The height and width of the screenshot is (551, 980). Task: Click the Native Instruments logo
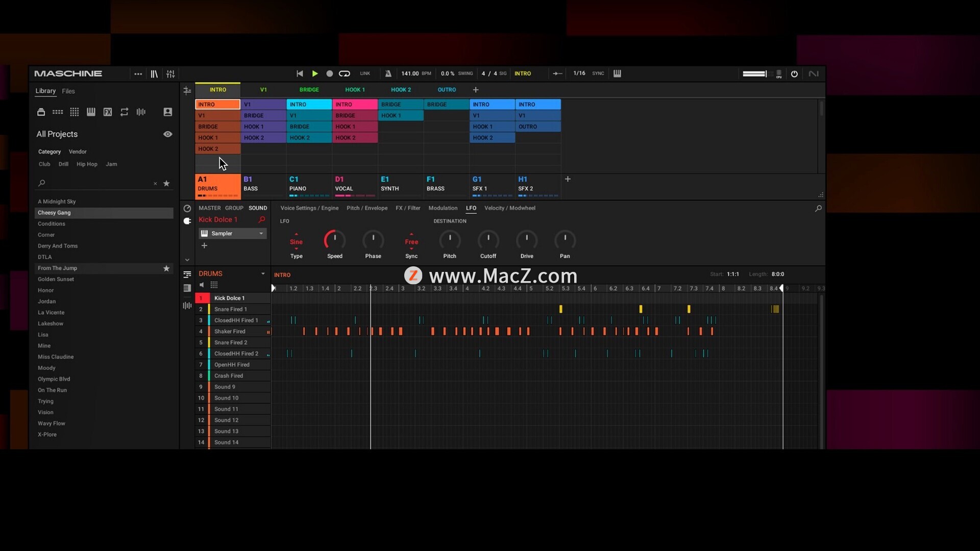click(x=814, y=74)
